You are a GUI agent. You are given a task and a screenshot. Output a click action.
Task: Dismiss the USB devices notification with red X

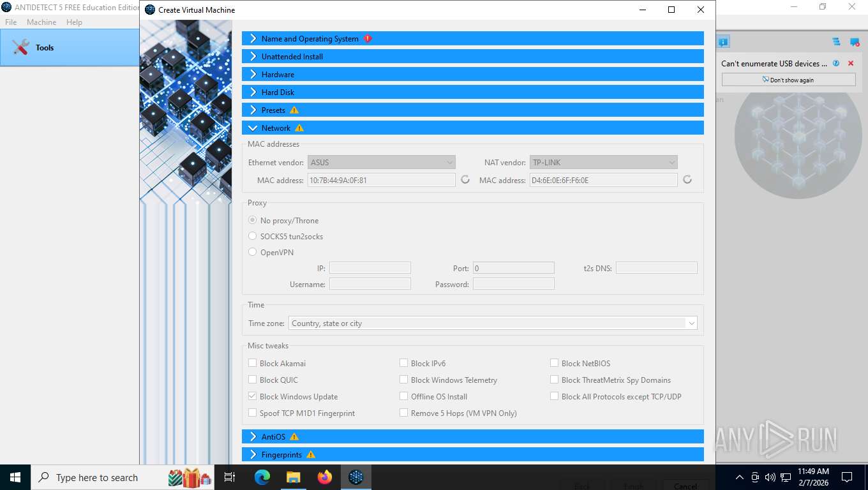(851, 63)
